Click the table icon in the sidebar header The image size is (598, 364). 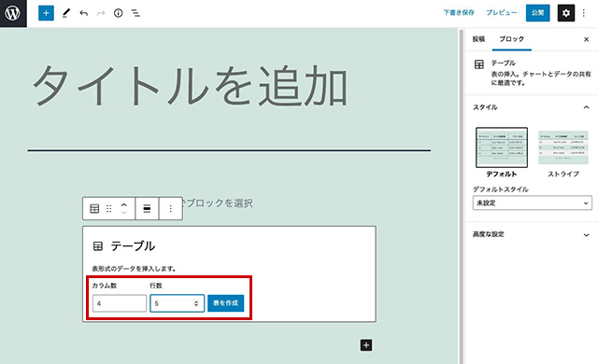point(479,64)
